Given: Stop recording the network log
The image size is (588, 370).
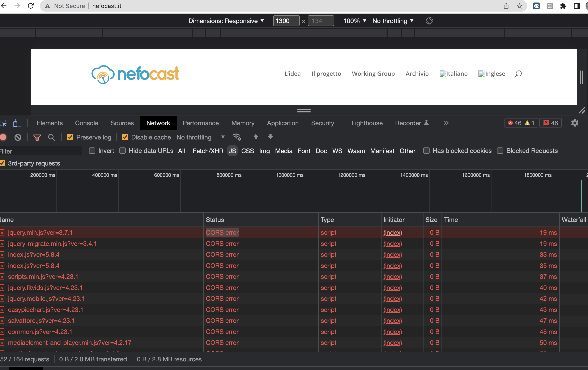Looking at the screenshot, I should coord(3,137).
